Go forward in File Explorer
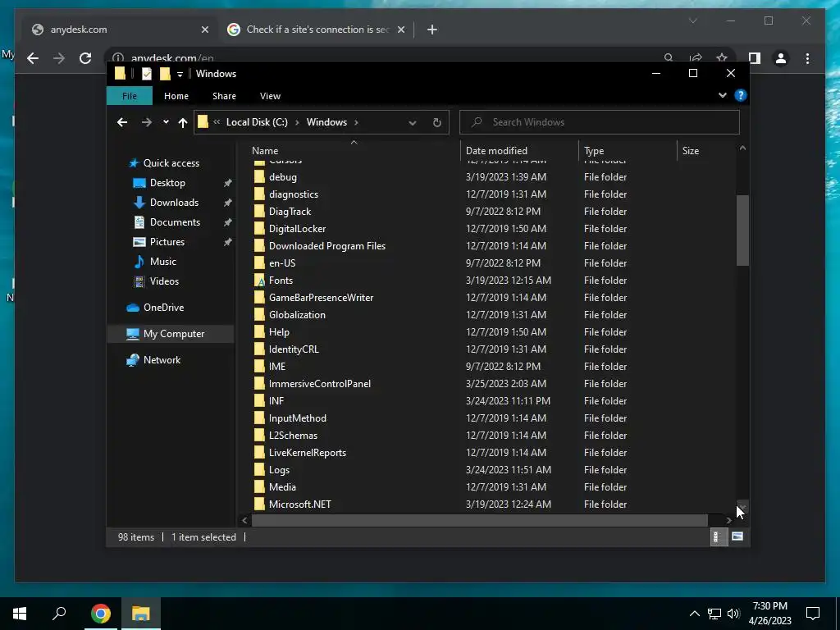Screen dimensions: 840x630 (146, 122)
